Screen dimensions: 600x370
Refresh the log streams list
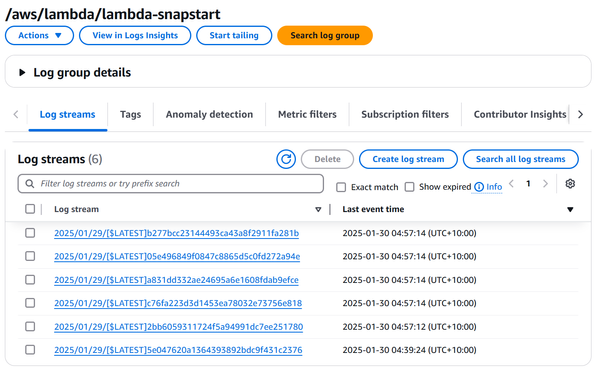coord(286,159)
